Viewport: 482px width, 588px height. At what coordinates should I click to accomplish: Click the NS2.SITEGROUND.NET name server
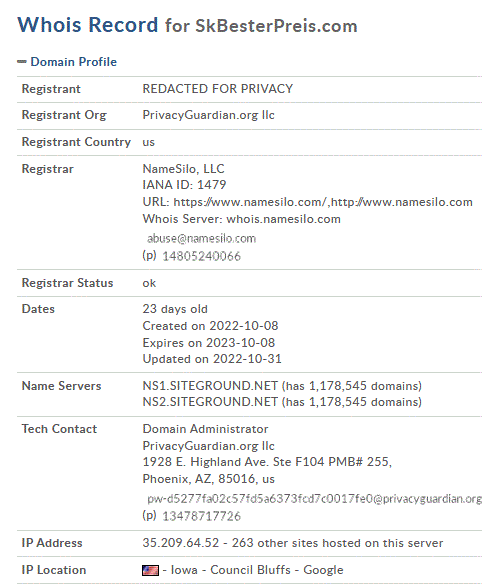click(x=210, y=402)
